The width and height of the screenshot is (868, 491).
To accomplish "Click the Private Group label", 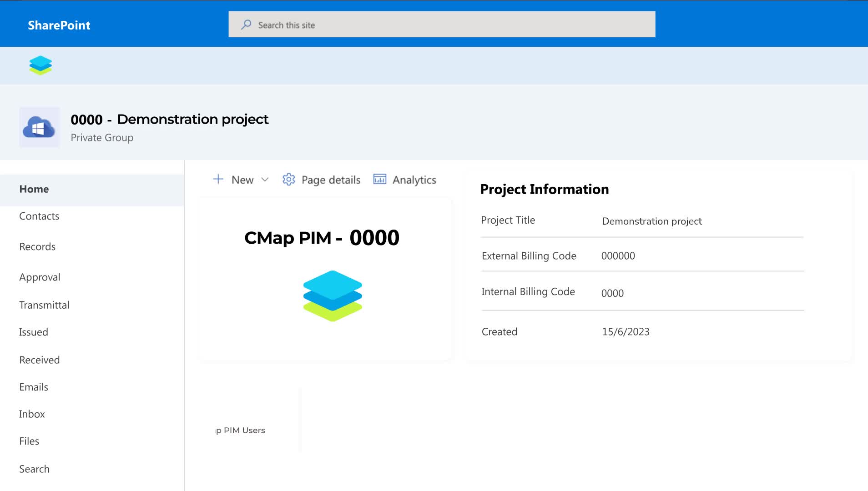I will coord(102,138).
